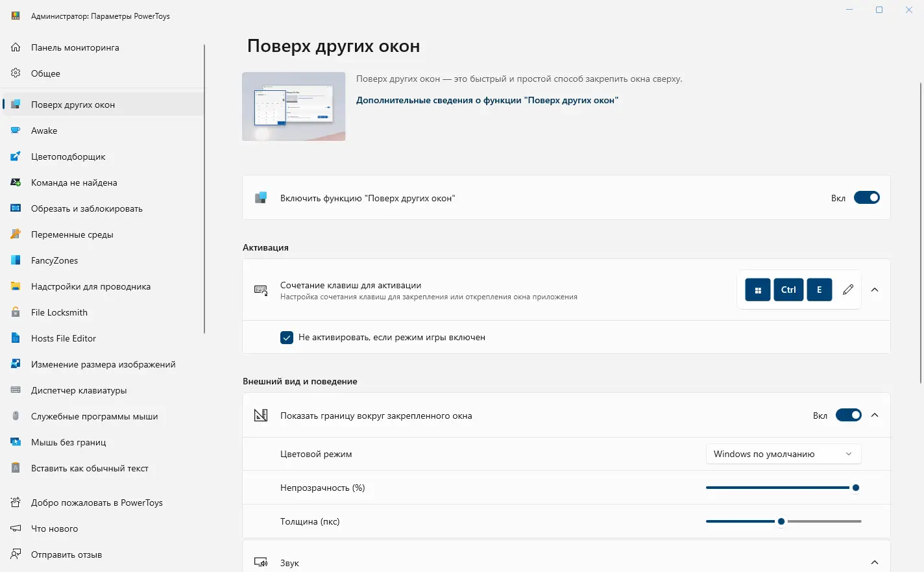Click the Активация section heading
Image resolution: width=924 pixels, height=572 pixels.
[x=265, y=247]
